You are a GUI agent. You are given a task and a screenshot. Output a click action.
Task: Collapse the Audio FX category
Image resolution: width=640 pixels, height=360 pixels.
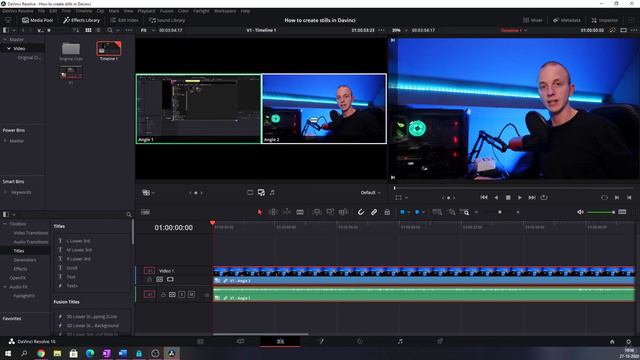[x=5, y=287]
